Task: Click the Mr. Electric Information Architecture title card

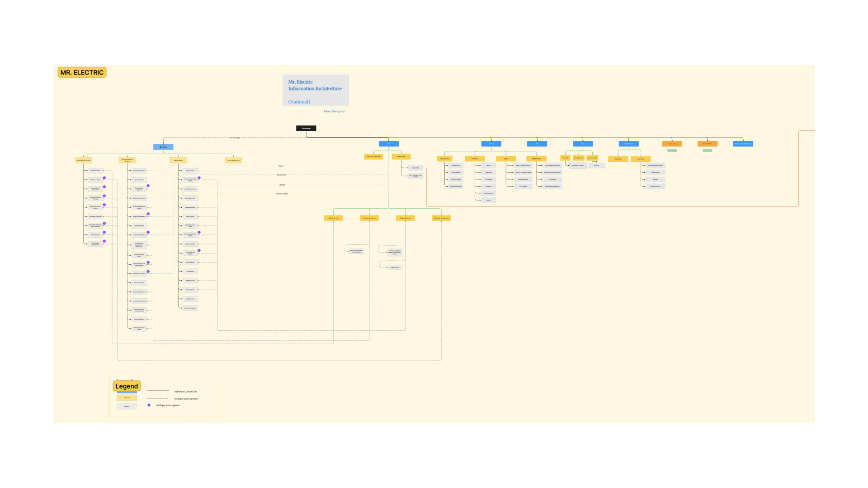Action: click(x=316, y=90)
